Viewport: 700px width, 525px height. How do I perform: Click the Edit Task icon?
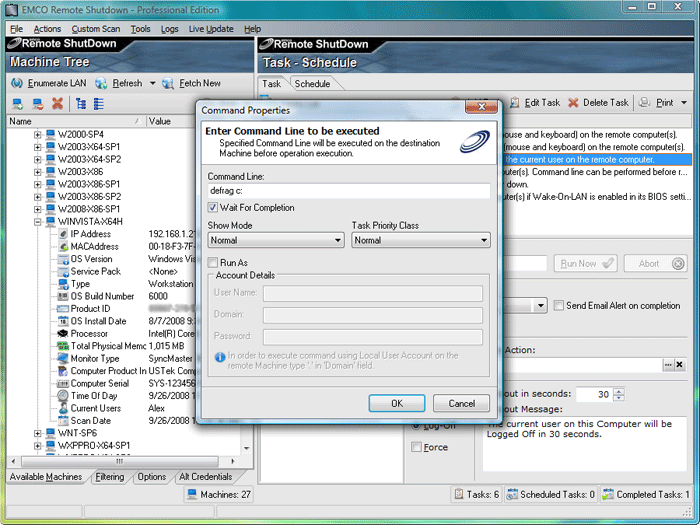(514, 103)
